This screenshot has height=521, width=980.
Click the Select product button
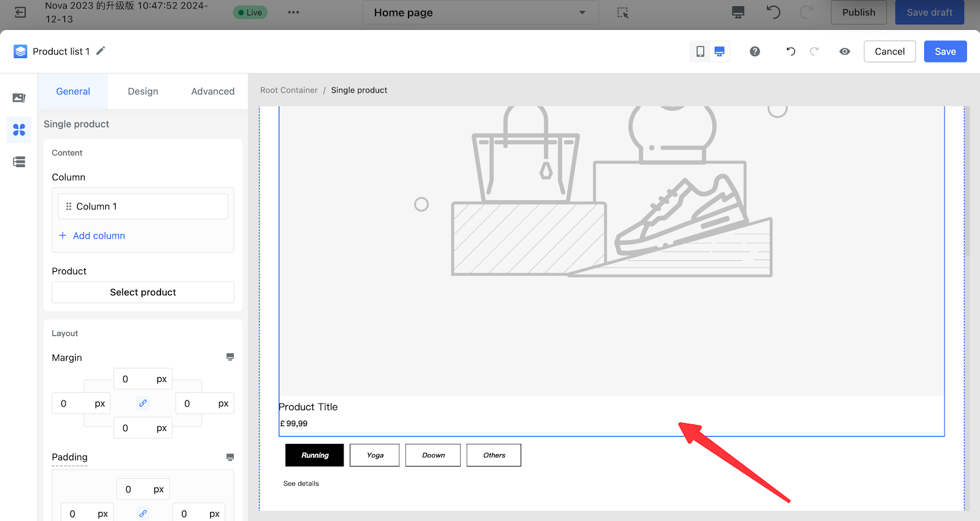(x=143, y=292)
